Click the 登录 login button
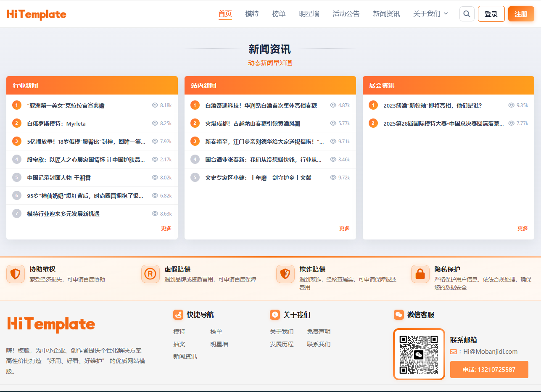Image resolution: width=541 pixels, height=392 pixels. pyautogui.click(x=491, y=13)
